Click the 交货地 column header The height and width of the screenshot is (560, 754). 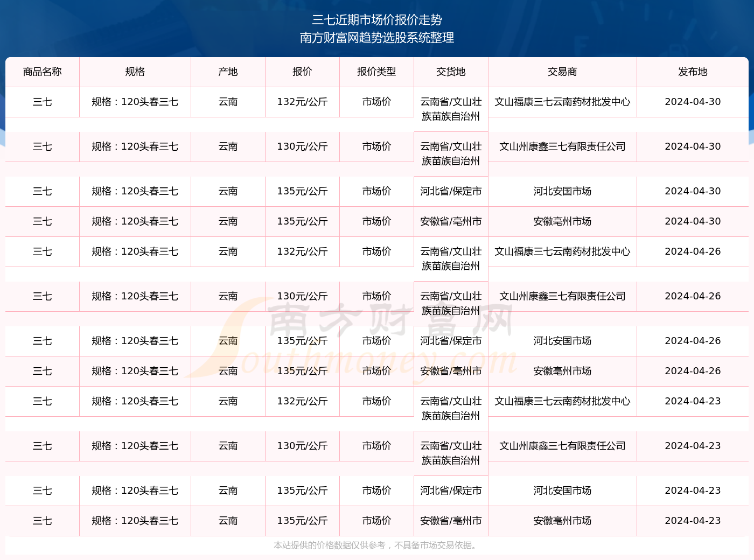pyautogui.click(x=451, y=71)
